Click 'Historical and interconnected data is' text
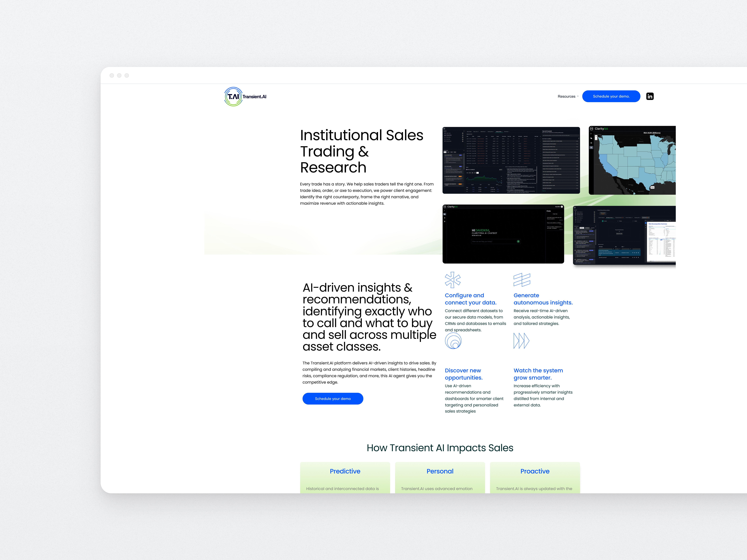Screen dimensions: 747x560 coord(342,489)
